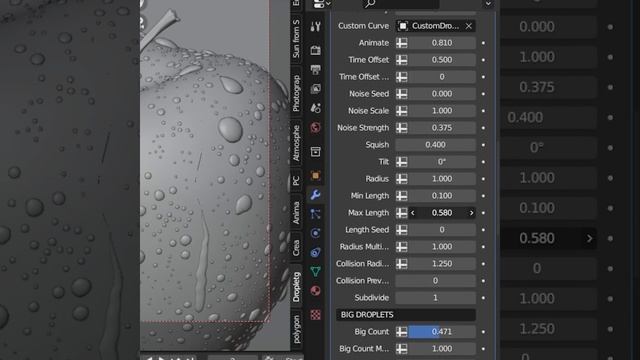Image resolution: width=640 pixels, height=360 pixels.
Task: Open the CustomDro... object selector
Action: pos(436,26)
